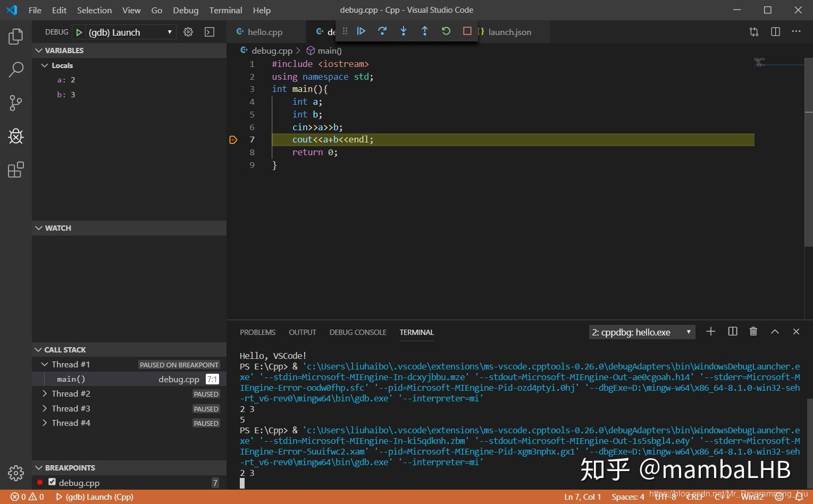Uncheck the debug.cpp breakpoint checkbox
This screenshot has height=504, width=813.
click(x=52, y=482)
